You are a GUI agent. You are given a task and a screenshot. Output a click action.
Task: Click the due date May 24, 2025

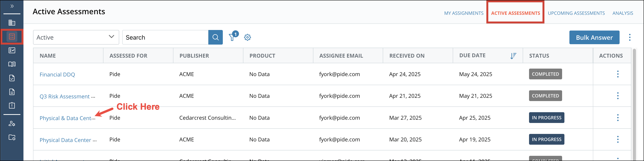coord(475,74)
